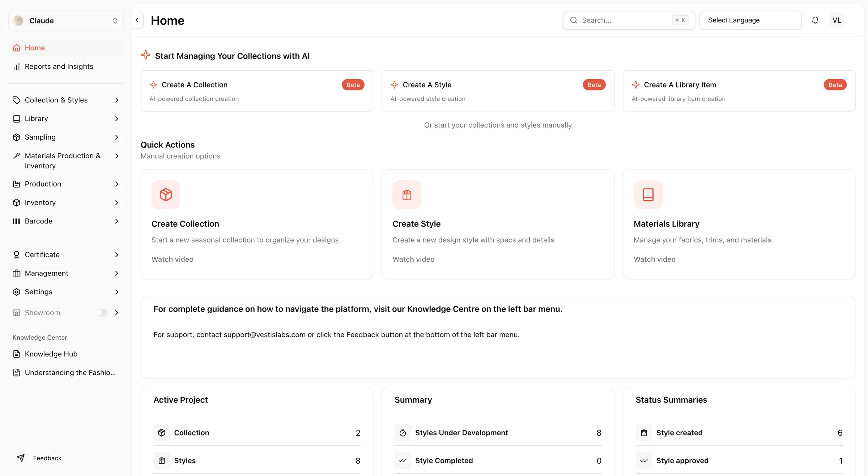Click the Style created status row

739,433
